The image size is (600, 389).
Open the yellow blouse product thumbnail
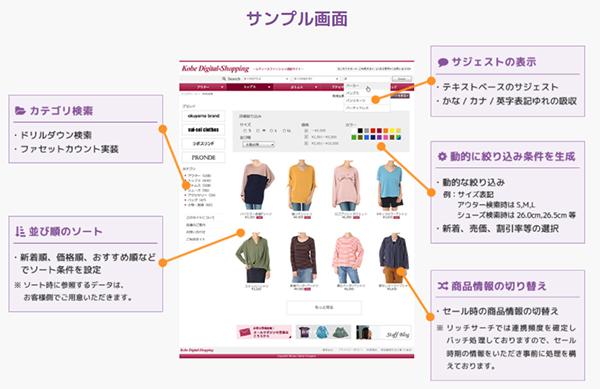[302, 186]
